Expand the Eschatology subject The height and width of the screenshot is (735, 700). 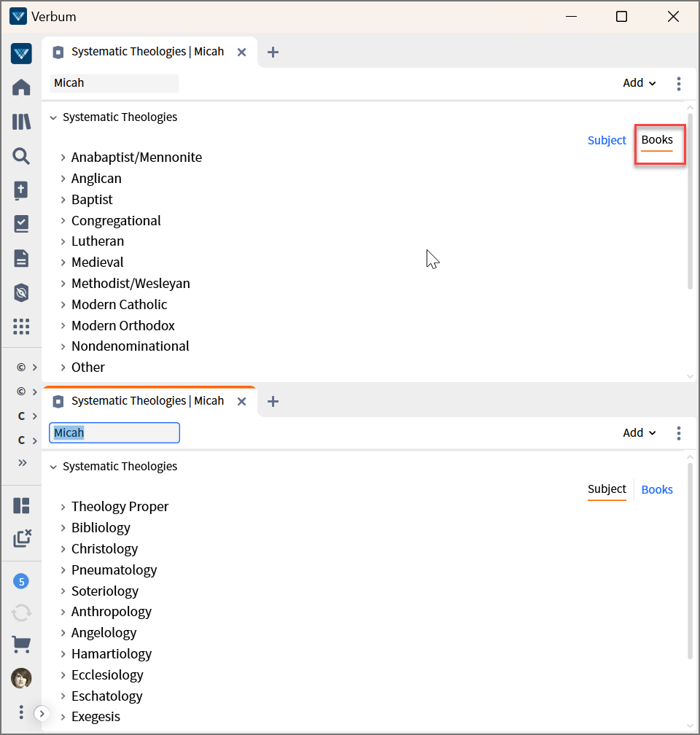[x=63, y=696]
